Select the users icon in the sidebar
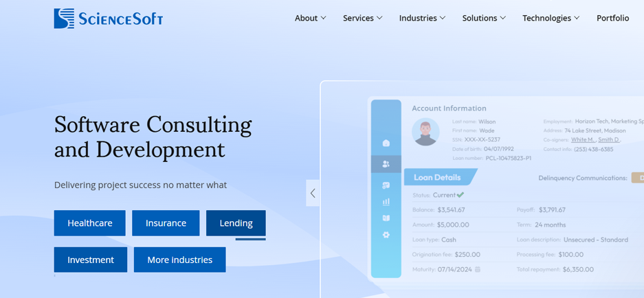The height and width of the screenshot is (298, 644). 386,164
